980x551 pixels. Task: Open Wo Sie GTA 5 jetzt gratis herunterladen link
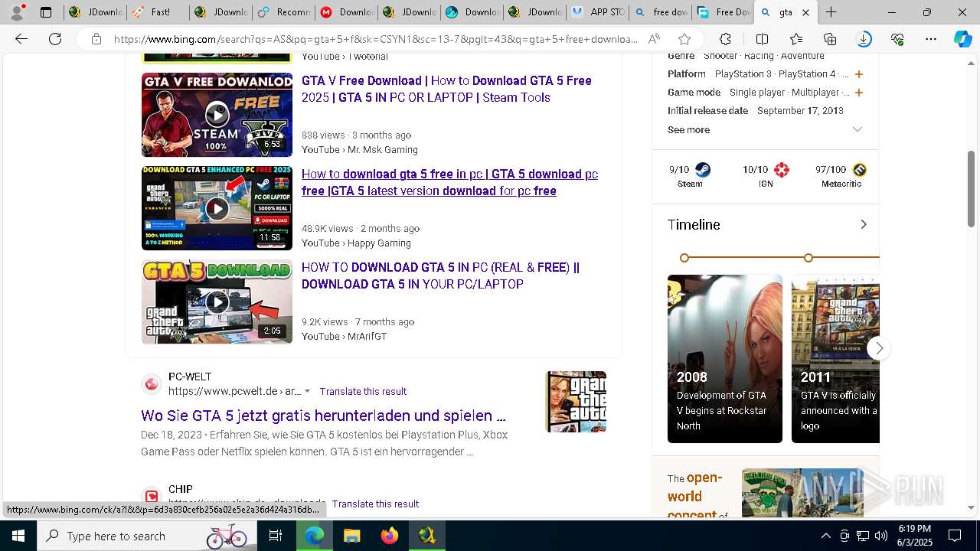click(x=323, y=416)
